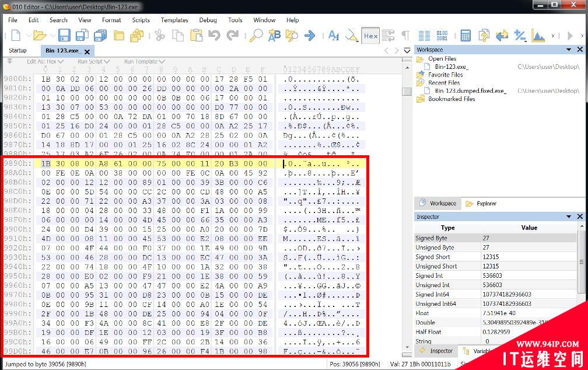
Task: Click the highlight color bucket icon
Action: pos(352,36)
